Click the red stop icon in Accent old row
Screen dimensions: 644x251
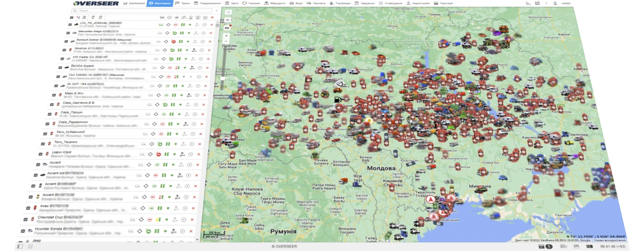click(156, 176)
